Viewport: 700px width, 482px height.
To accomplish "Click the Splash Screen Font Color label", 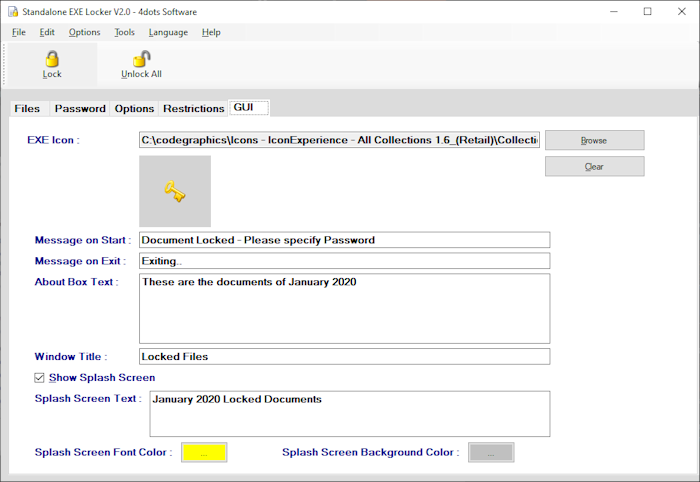I will (104, 452).
